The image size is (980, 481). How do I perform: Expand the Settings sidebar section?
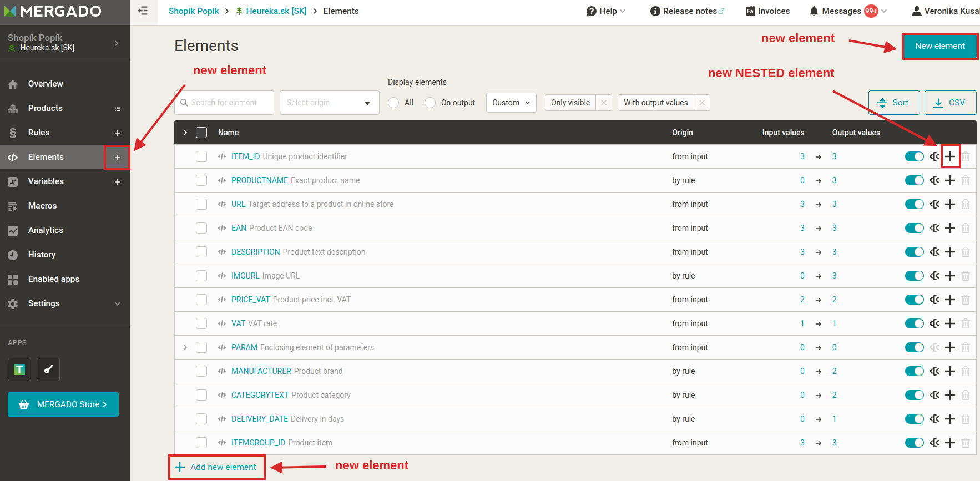[x=118, y=304]
